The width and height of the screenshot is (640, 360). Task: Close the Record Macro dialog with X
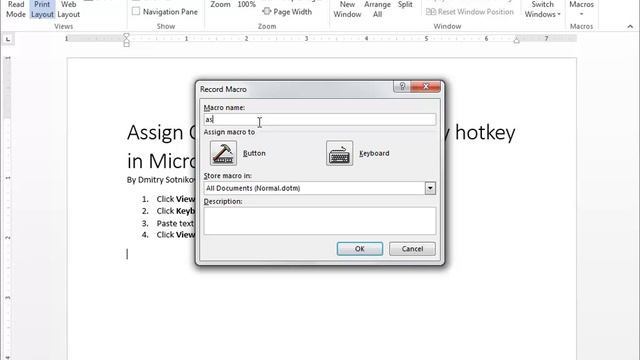tap(426, 86)
